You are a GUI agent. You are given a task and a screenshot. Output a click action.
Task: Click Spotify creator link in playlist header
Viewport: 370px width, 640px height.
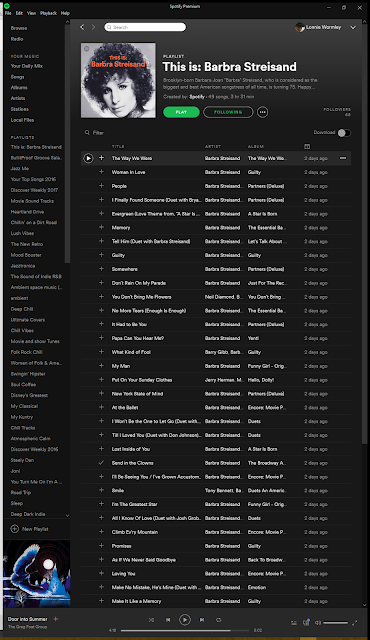[197, 97]
